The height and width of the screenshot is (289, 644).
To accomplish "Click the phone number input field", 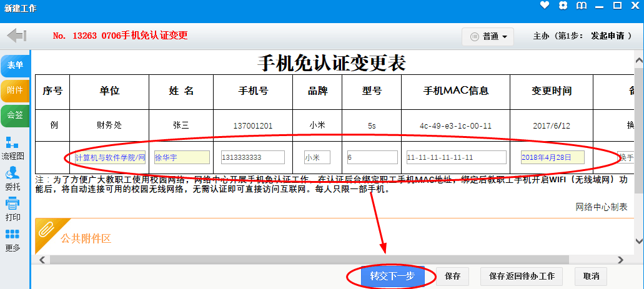I will click(x=252, y=157).
